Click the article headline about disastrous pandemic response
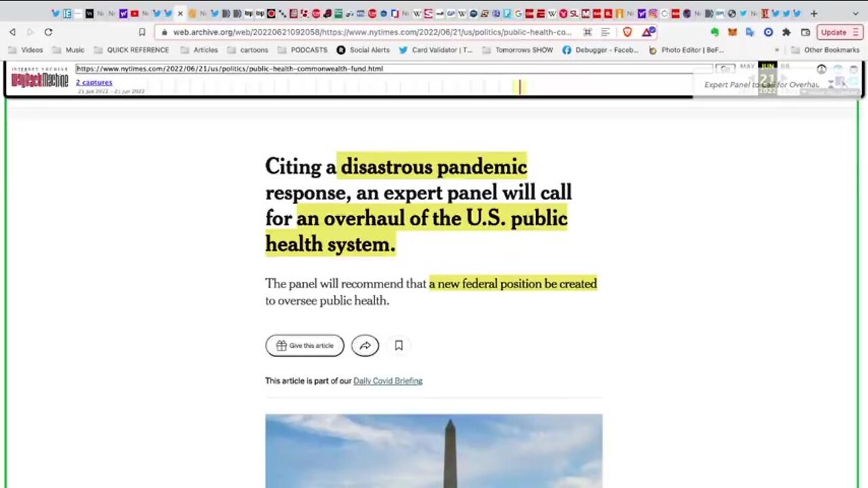 [418, 205]
